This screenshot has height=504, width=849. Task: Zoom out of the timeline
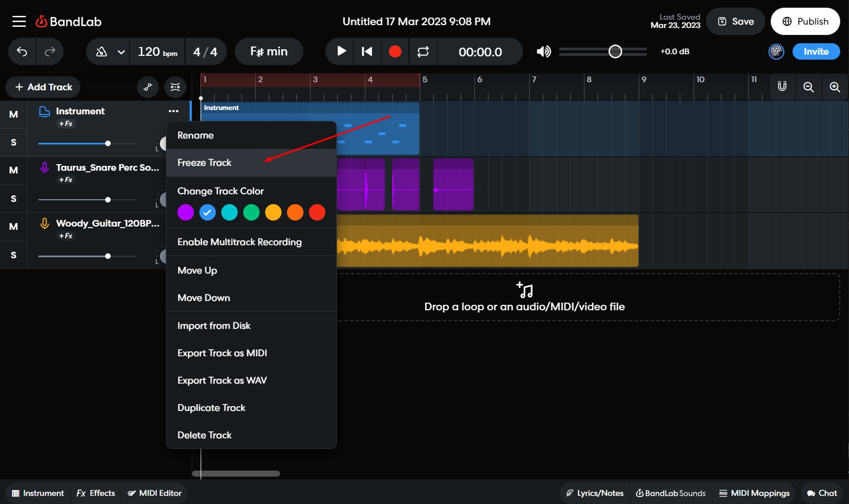pyautogui.click(x=808, y=86)
